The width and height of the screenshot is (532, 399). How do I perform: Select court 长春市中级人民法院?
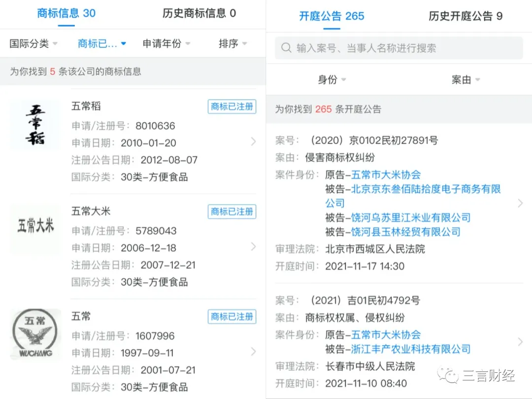coord(370,366)
